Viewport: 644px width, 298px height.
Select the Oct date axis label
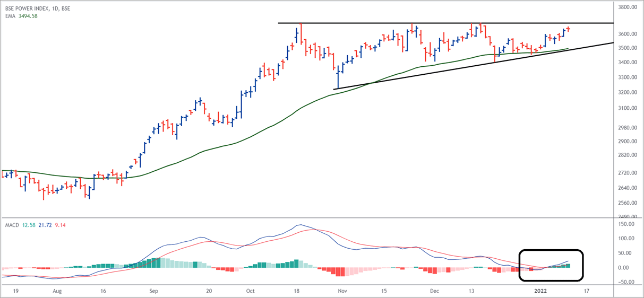(251, 291)
